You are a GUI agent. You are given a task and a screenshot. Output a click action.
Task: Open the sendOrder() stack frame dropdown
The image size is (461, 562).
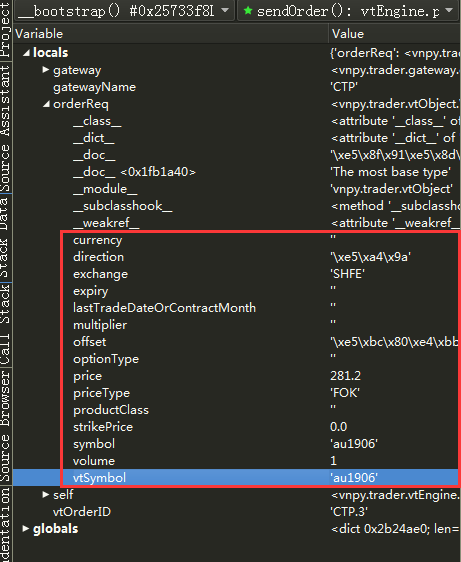tap(349, 10)
